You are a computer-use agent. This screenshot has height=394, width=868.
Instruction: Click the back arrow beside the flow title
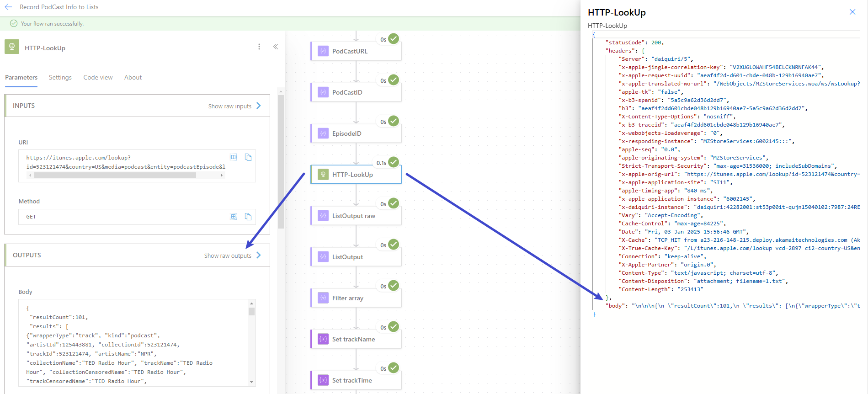(8, 7)
